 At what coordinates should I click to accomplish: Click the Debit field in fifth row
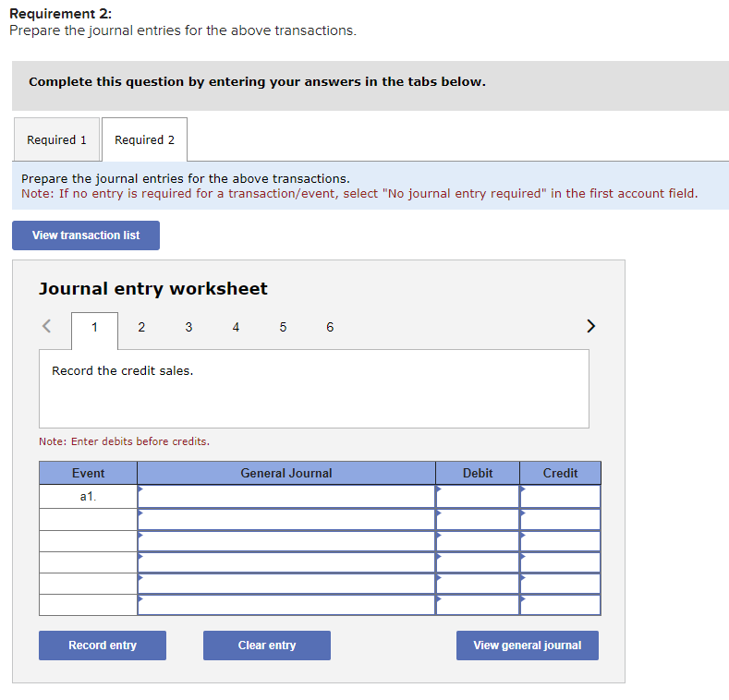click(478, 584)
